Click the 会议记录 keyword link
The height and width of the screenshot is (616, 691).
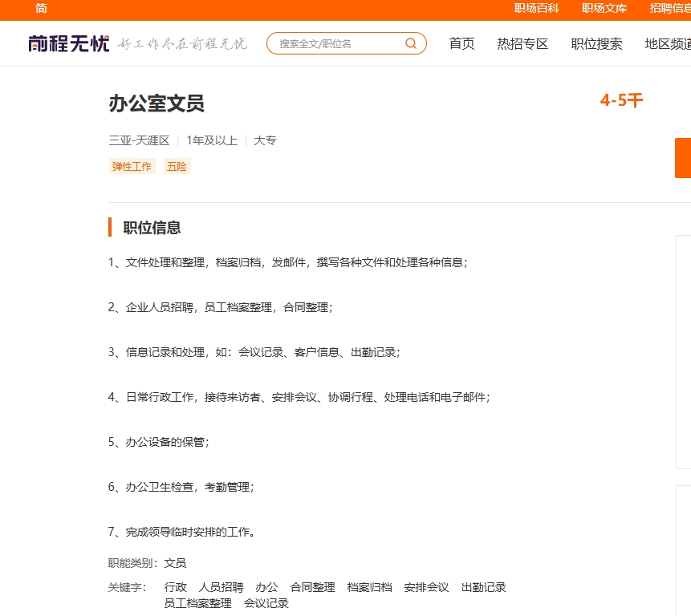pyautogui.click(x=266, y=603)
